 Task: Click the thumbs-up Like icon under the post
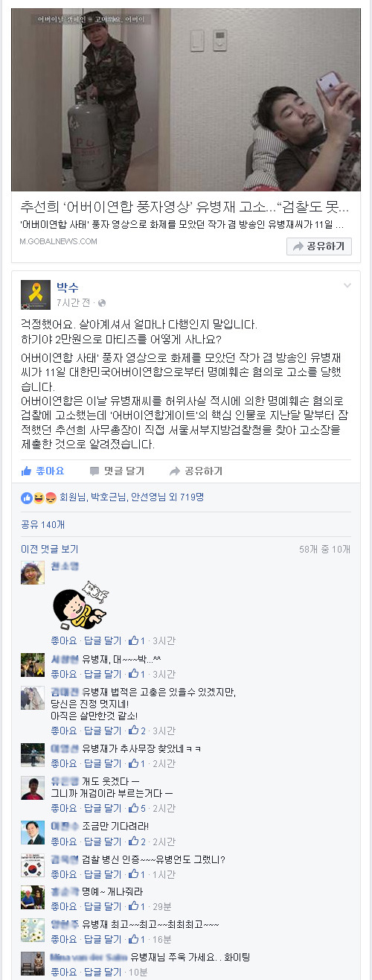(27, 471)
